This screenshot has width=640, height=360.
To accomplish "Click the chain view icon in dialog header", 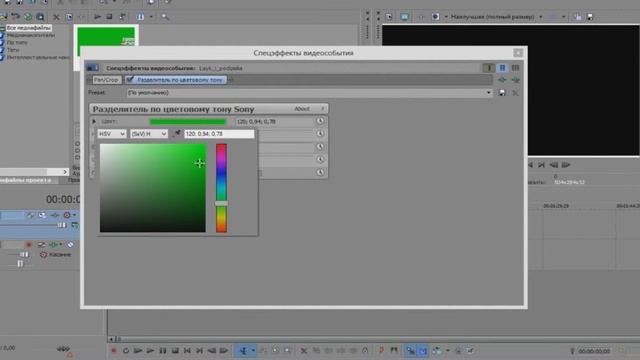I will (502, 68).
